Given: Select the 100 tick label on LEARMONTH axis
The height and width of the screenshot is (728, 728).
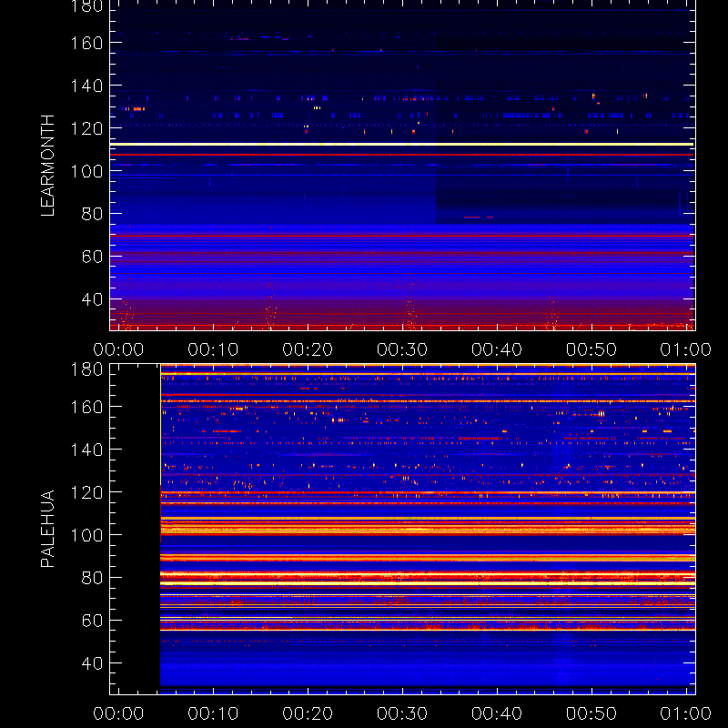Looking at the screenshot, I should tap(86, 171).
